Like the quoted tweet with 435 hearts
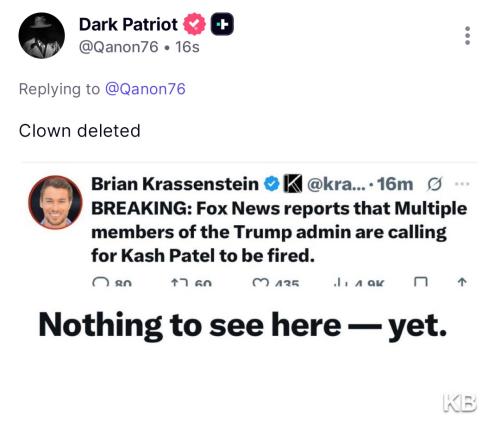 click(x=261, y=283)
